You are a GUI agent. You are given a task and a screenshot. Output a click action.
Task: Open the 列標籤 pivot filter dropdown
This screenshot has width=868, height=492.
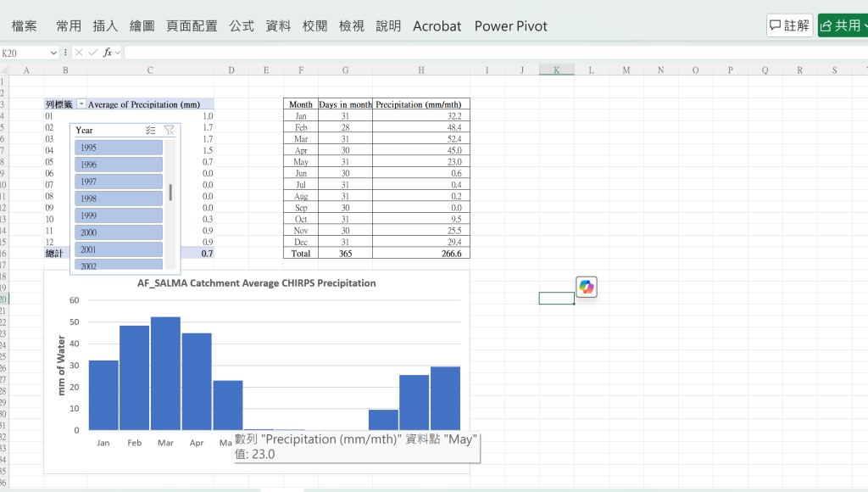[81, 104]
